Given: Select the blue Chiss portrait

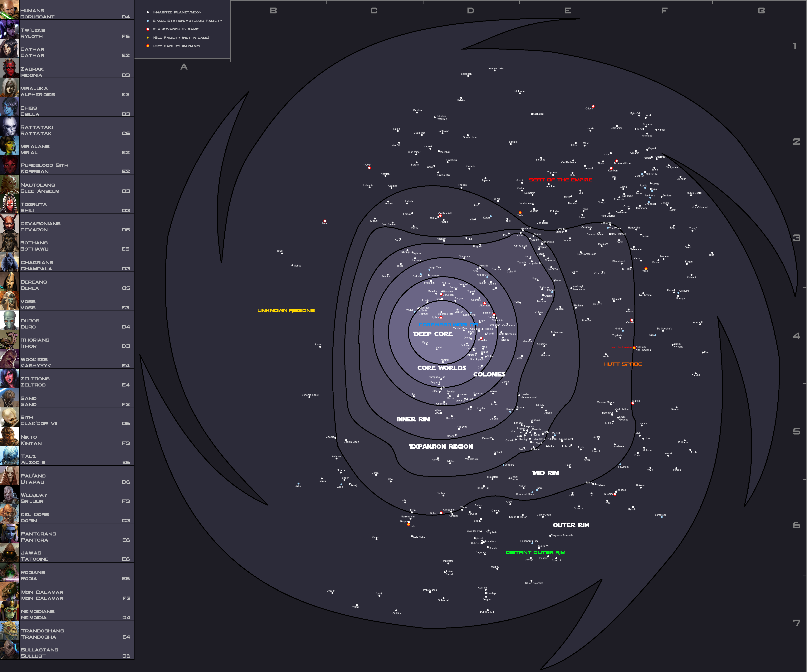Looking at the screenshot, I should (10, 107).
